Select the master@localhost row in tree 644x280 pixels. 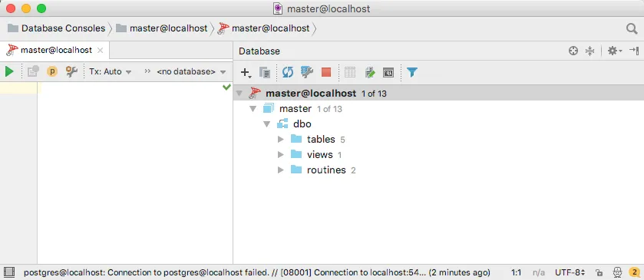coord(438,93)
